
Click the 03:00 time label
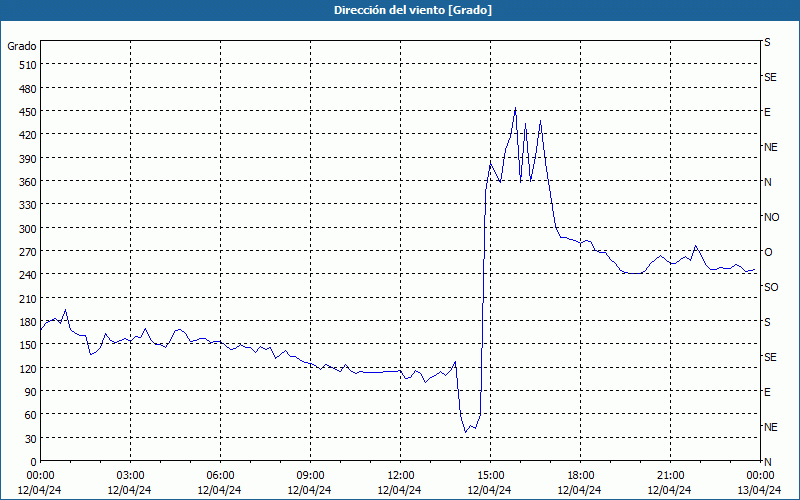click(130, 476)
